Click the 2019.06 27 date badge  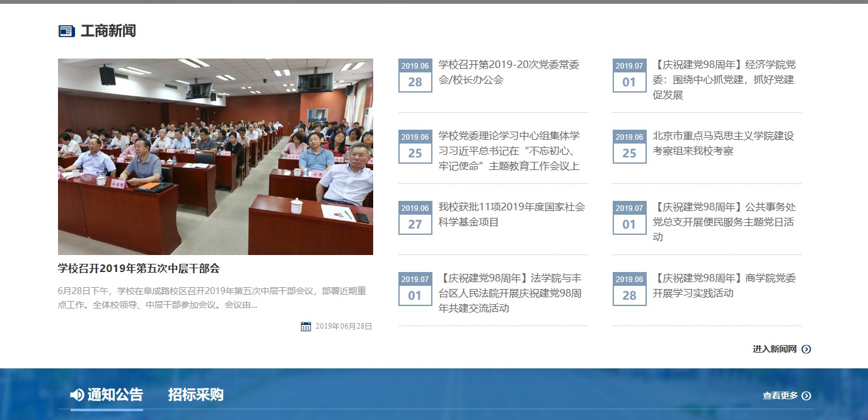pyautogui.click(x=415, y=218)
